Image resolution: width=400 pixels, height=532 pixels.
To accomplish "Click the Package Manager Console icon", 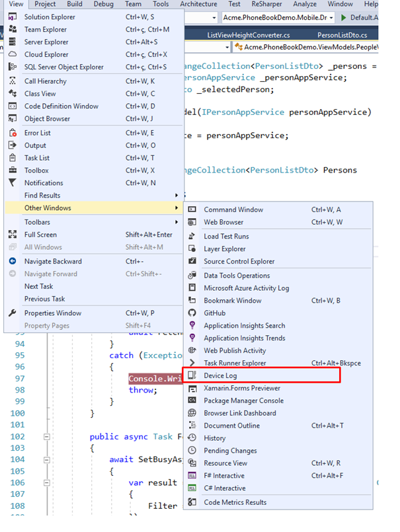I will pos(192,400).
